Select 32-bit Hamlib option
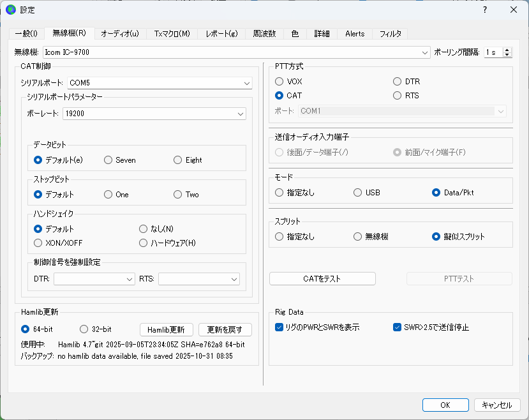This screenshot has height=420, width=529. 96,329
